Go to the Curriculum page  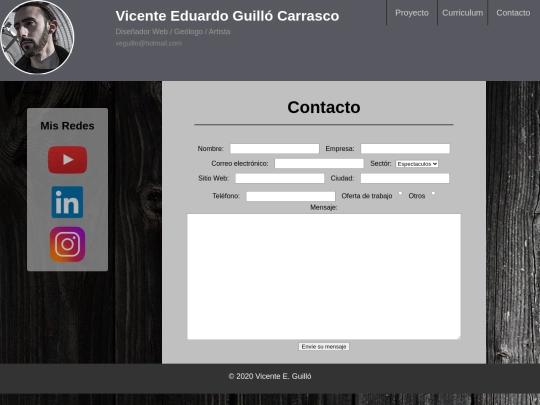pyautogui.click(x=463, y=13)
